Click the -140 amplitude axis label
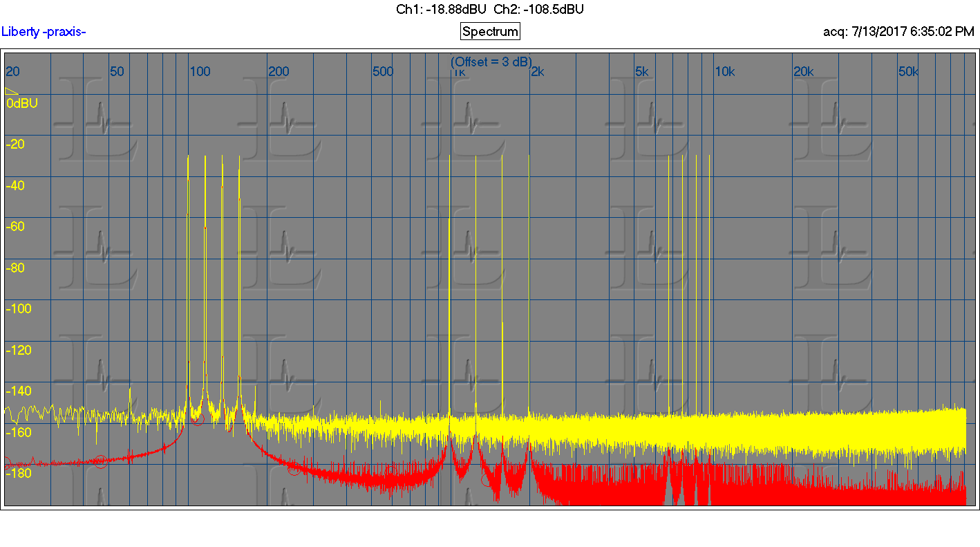980x547 pixels. click(19, 391)
